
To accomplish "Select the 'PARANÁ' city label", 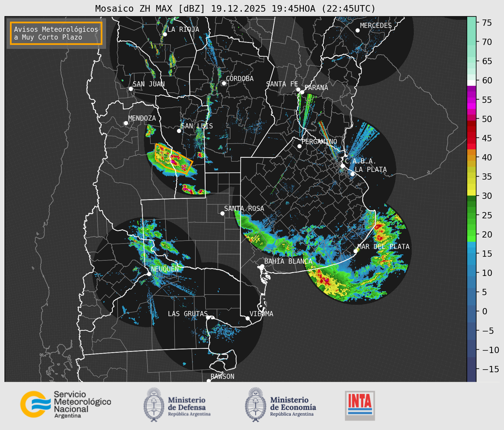I will pyautogui.click(x=316, y=88).
